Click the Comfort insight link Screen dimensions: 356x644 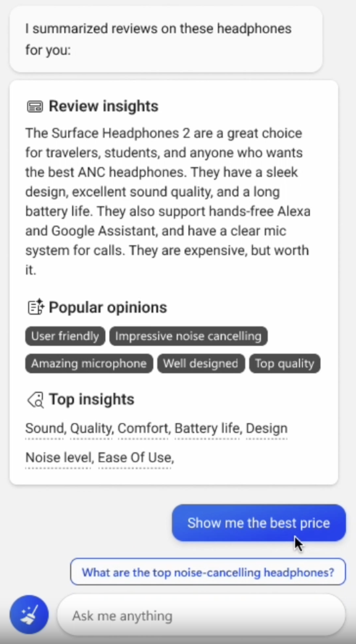coord(143,429)
